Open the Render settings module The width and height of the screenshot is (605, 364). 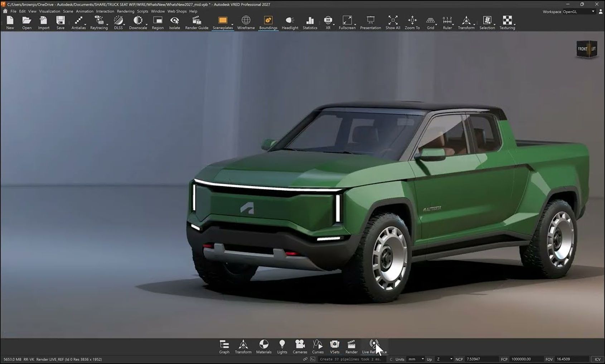352,347
